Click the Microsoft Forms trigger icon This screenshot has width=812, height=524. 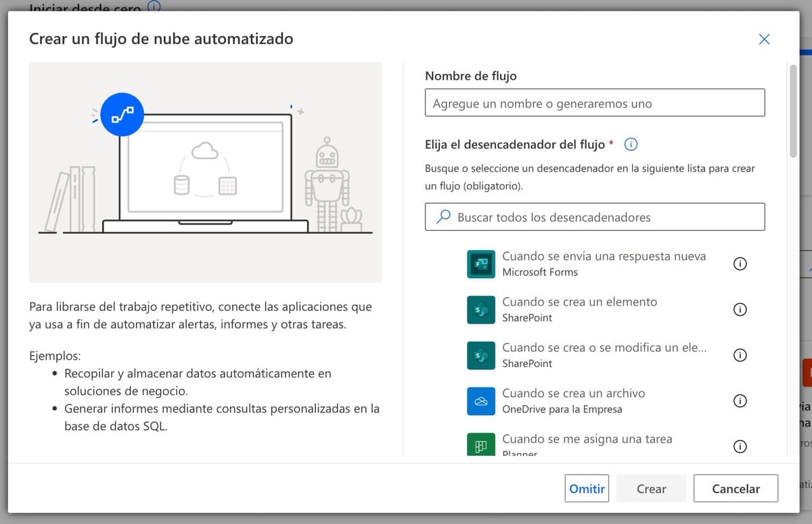click(x=481, y=264)
